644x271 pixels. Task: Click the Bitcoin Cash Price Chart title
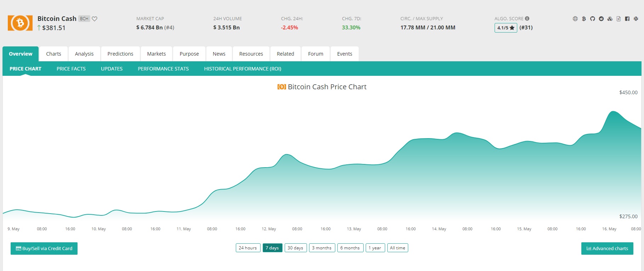tap(327, 87)
